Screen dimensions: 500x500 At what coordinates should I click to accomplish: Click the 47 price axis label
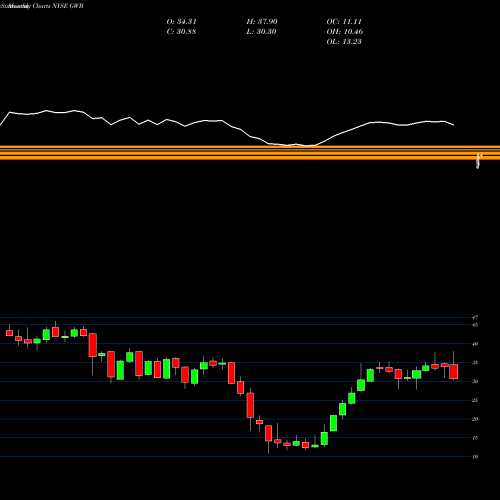(475, 317)
